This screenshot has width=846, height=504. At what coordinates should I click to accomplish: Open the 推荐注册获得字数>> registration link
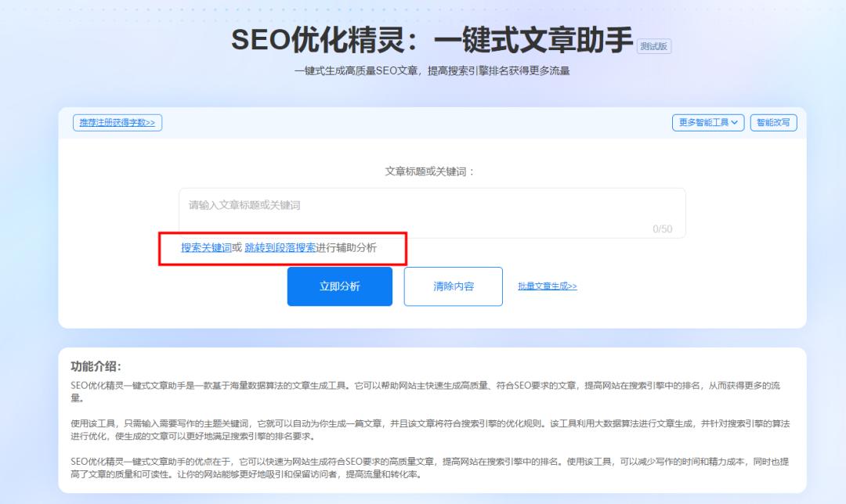click(116, 123)
